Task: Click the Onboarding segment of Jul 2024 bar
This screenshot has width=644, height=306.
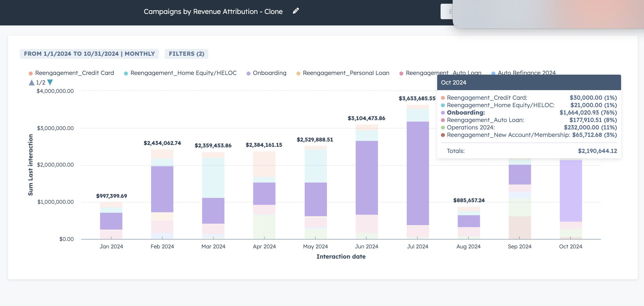Action: tap(418, 173)
